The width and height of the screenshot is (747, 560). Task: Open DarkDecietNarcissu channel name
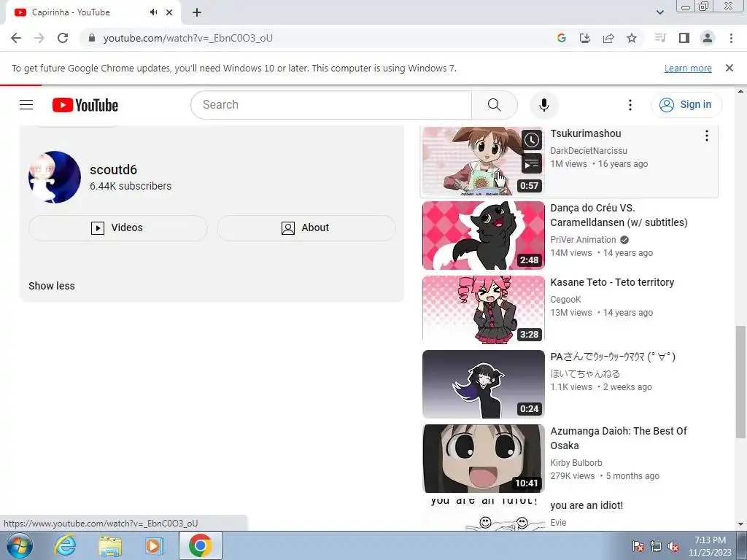[589, 150]
